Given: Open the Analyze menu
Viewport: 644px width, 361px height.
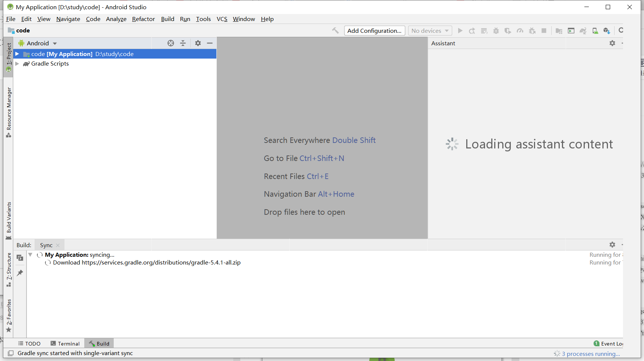Looking at the screenshot, I should [116, 19].
